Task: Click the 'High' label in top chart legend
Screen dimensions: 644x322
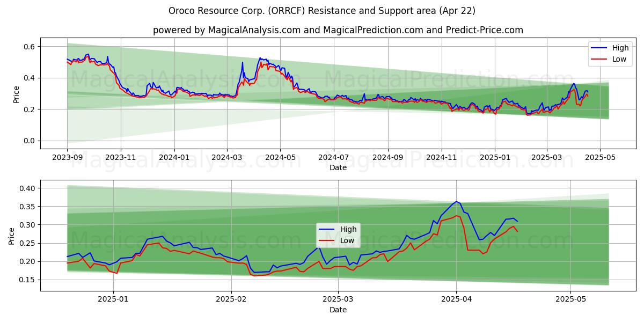Action: click(620, 48)
